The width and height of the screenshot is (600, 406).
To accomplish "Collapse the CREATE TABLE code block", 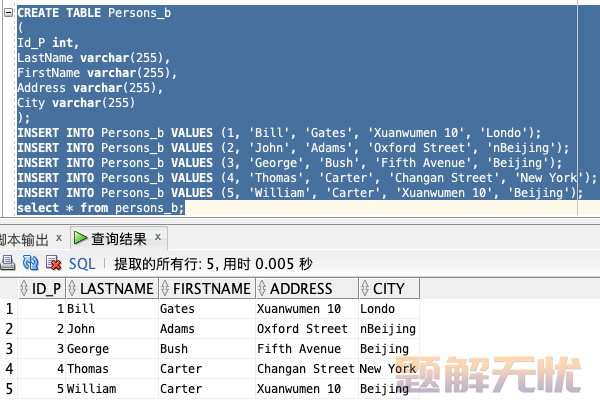I will (x=8, y=13).
